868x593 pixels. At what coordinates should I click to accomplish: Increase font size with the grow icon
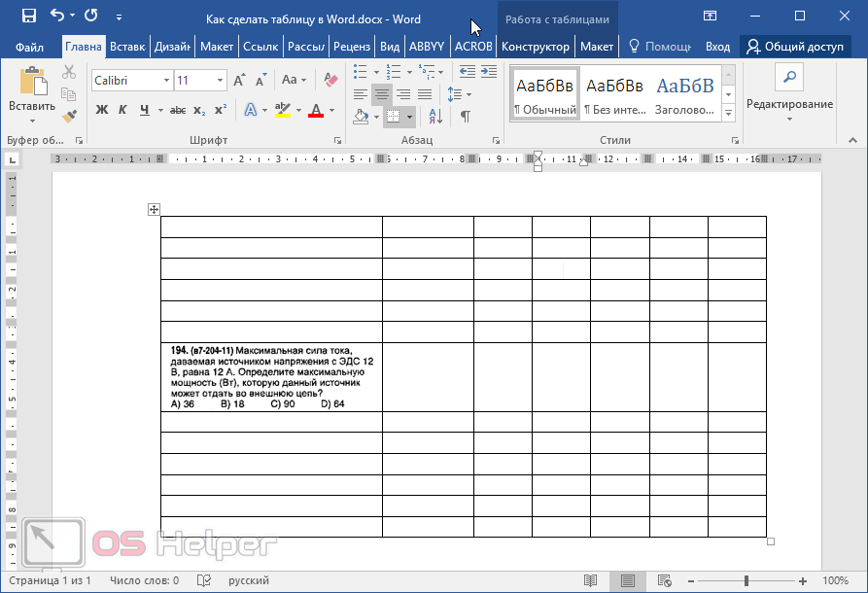click(x=240, y=80)
